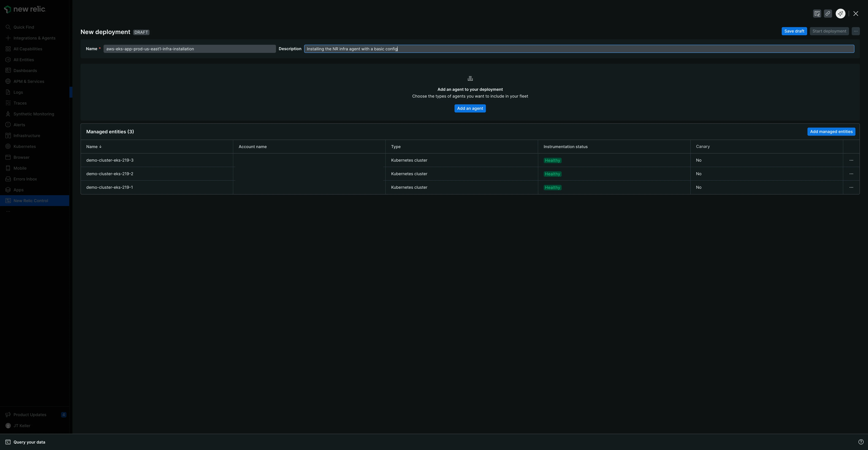Open Quick Find search

coord(24,27)
